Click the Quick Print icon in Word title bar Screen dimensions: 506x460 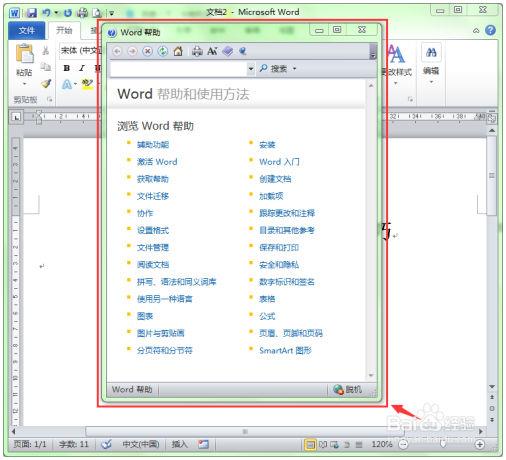(82, 13)
